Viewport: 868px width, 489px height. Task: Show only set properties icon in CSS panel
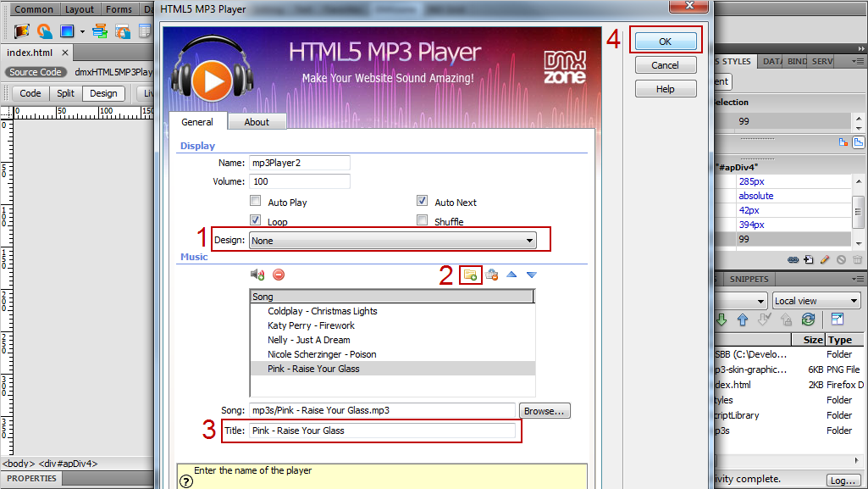point(858,142)
